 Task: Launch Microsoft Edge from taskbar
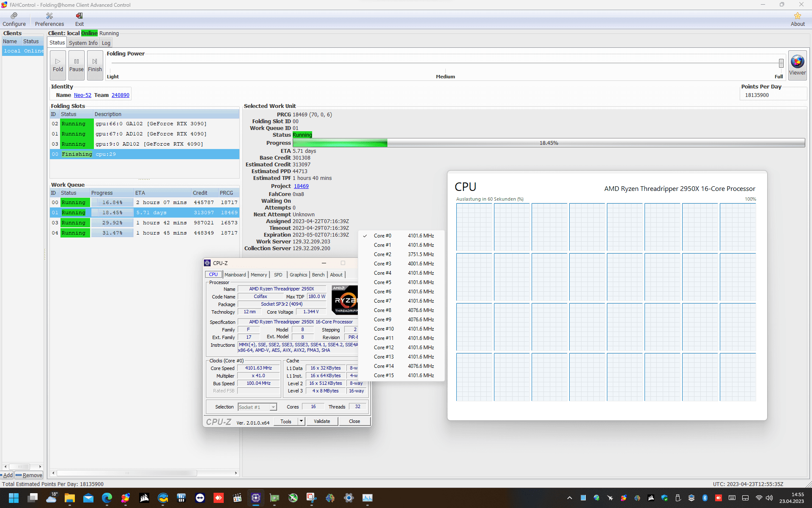pyautogui.click(x=107, y=498)
